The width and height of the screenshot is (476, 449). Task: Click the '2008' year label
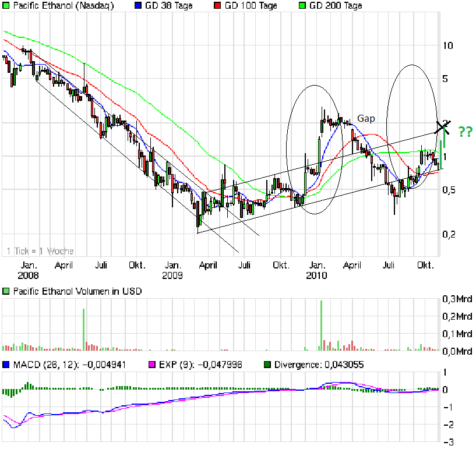coord(28,275)
